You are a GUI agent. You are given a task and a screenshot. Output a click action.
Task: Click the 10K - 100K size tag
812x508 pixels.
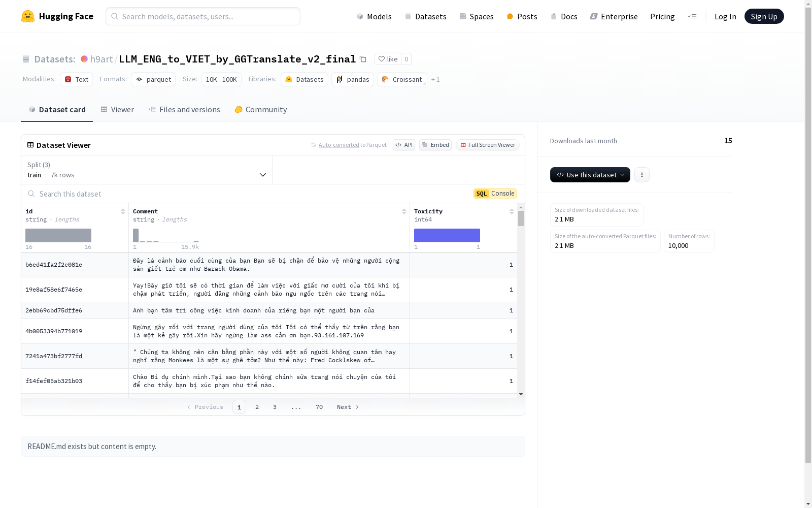(221, 79)
